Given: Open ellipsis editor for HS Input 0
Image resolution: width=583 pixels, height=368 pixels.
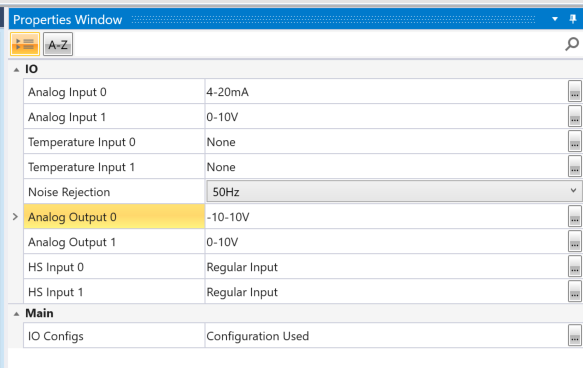Looking at the screenshot, I should point(575,267).
